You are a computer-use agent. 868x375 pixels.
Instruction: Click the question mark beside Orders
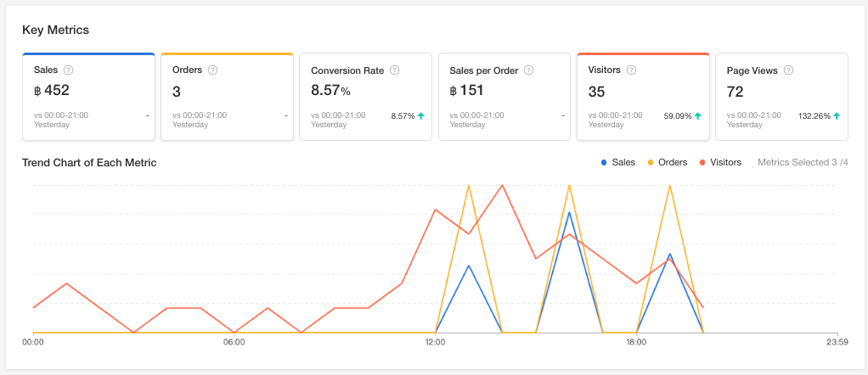click(x=213, y=70)
